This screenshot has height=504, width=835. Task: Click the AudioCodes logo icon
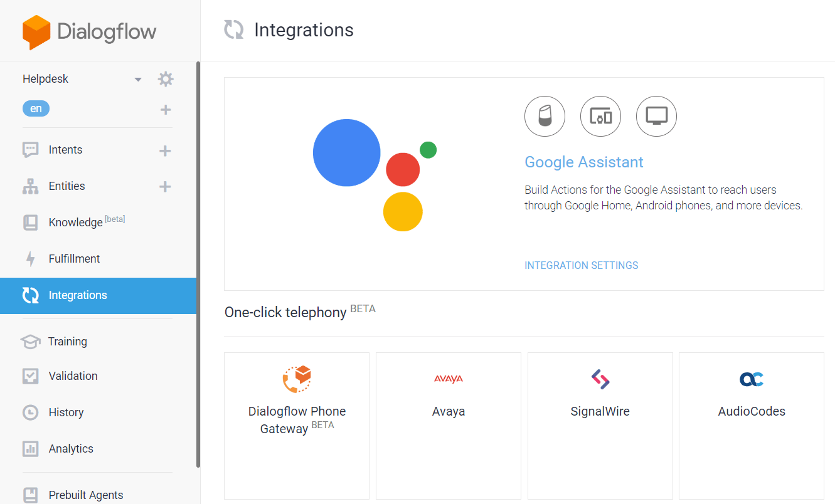coord(752,379)
